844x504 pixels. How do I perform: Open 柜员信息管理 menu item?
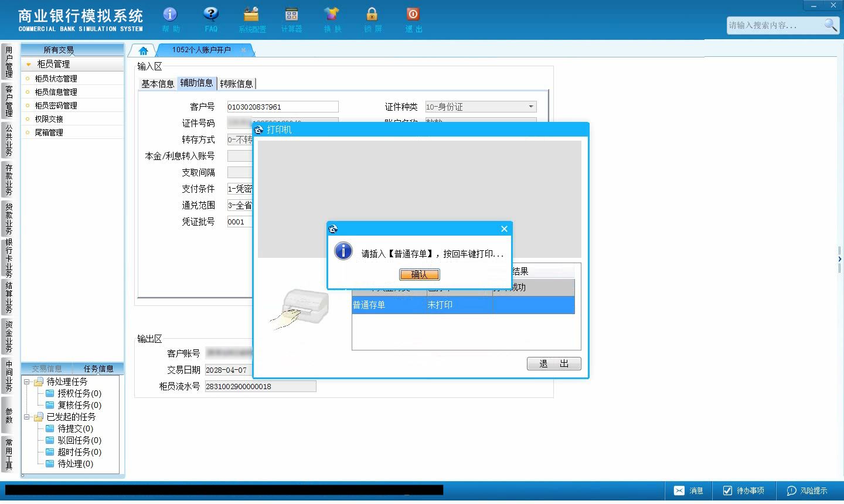pyautogui.click(x=56, y=92)
